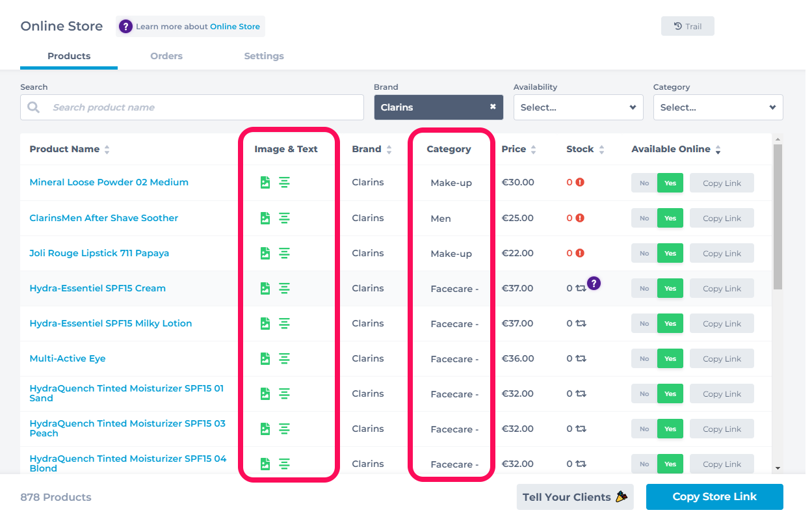Click the 878 Products count text
Screen dimensions: 812x519
click(56, 497)
